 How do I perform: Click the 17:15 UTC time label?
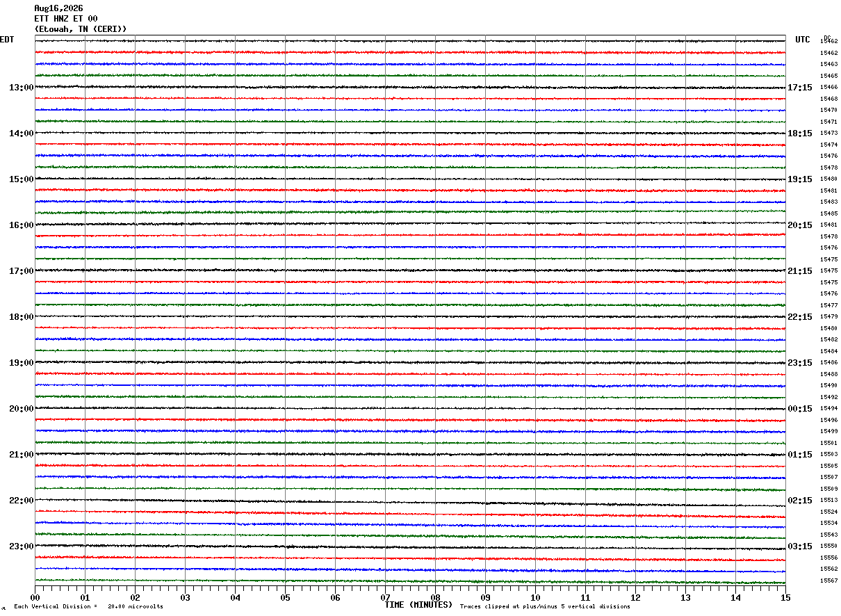(800, 88)
